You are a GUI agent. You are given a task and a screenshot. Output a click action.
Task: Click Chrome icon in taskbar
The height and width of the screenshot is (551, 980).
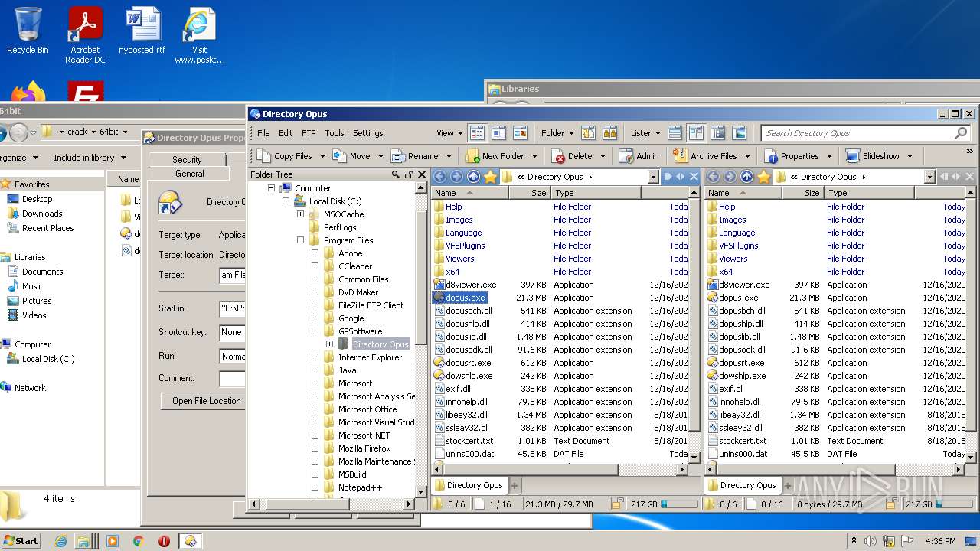click(x=139, y=541)
